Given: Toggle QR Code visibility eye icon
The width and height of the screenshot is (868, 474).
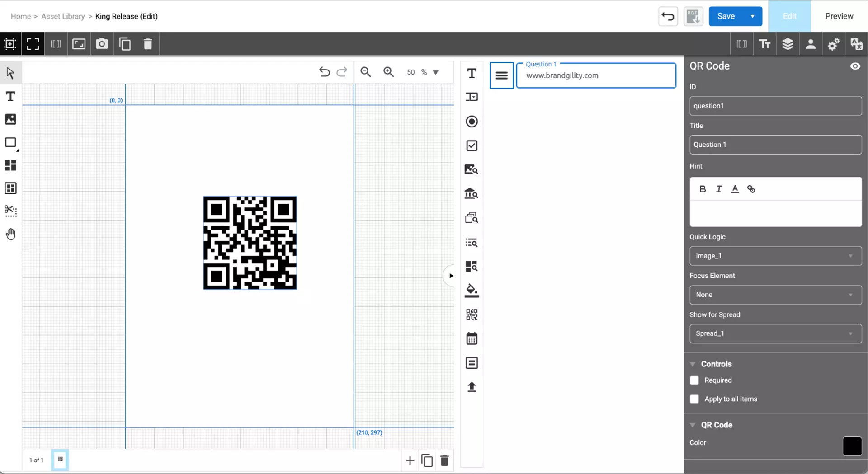Looking at the screenshot, I should click(x=855, y=66).
